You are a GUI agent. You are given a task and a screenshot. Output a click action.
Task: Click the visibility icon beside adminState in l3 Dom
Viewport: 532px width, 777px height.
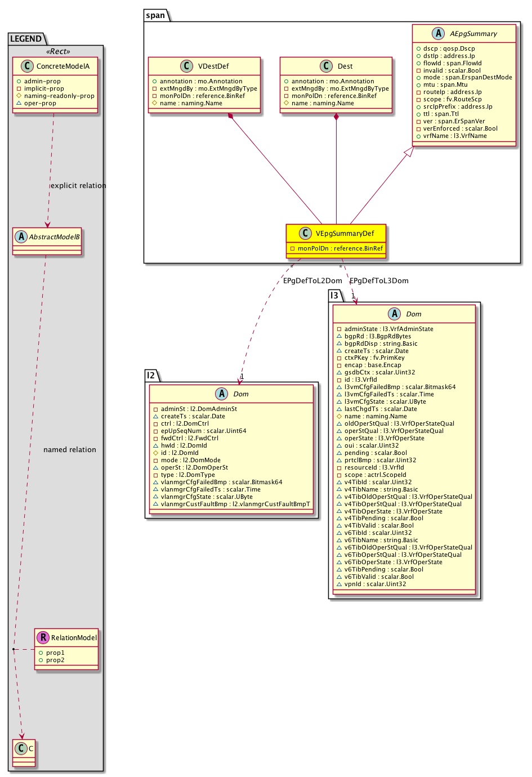tap(339, 329)
